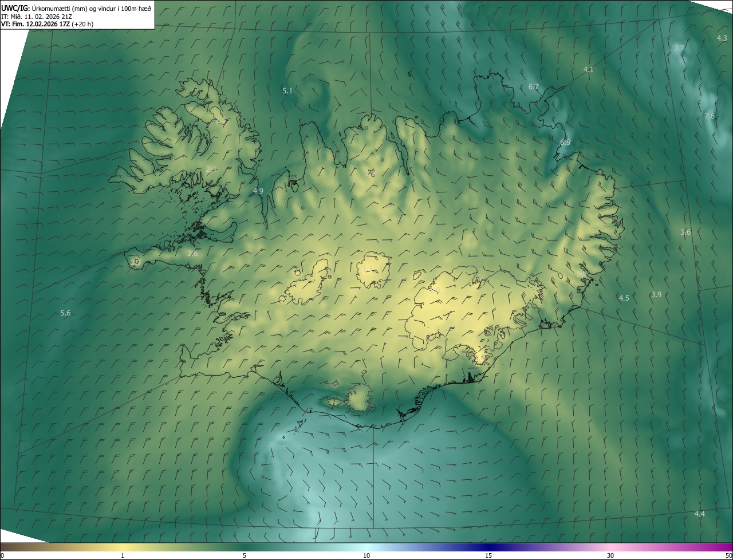
Task: Click the color scale tick labeled 50
Action: [x=728, y=555]
